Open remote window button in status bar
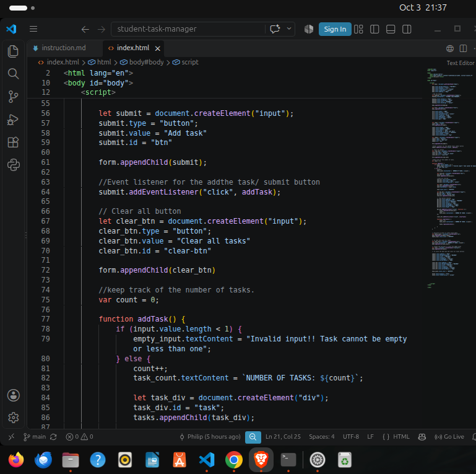This screenshot has width=476, height=474. tap(11, 437)
